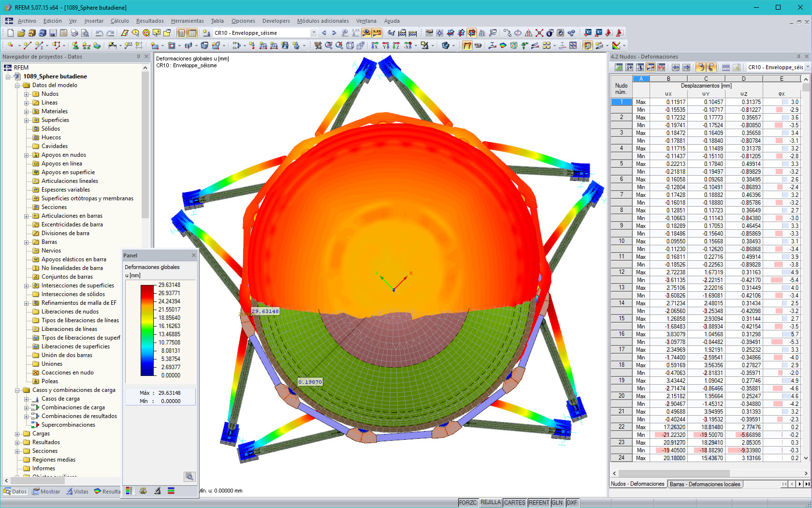Select the previous load case arrow icon
The width and height of the screenshot is (812, 508).
(323, 32)
